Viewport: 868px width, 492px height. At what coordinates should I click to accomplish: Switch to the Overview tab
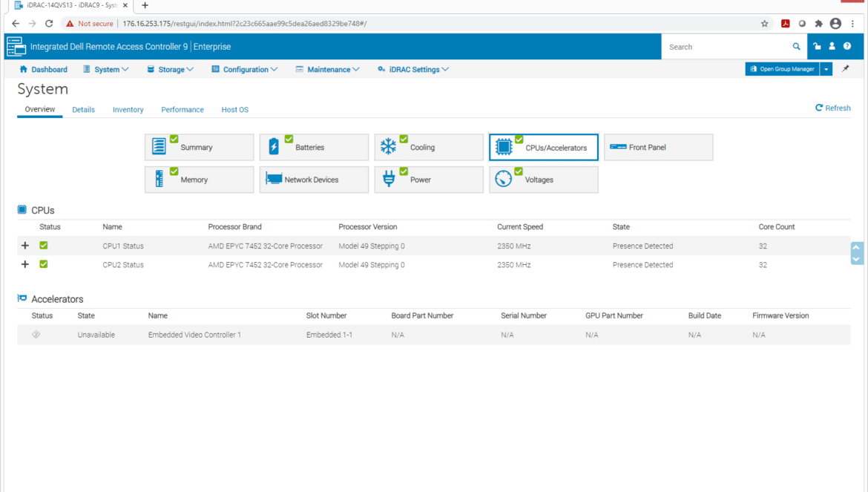40,109
